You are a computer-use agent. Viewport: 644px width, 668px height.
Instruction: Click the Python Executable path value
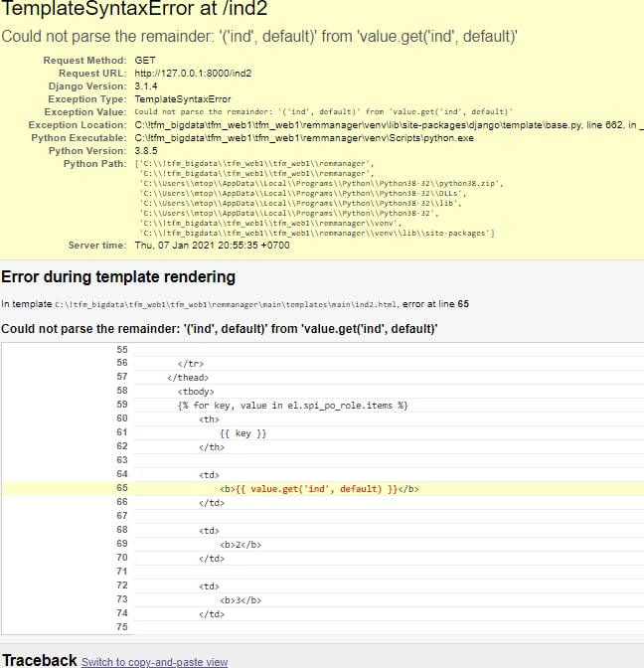305,138
